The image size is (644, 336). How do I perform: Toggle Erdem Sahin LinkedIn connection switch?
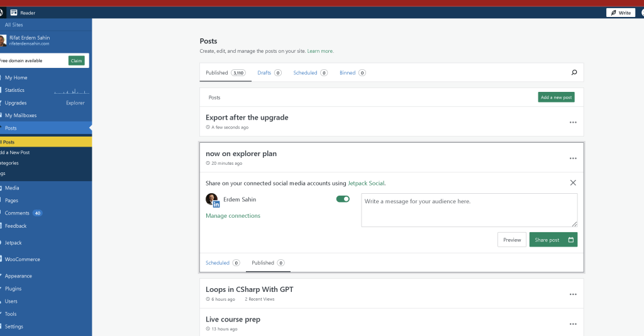(x=343, y=199)
